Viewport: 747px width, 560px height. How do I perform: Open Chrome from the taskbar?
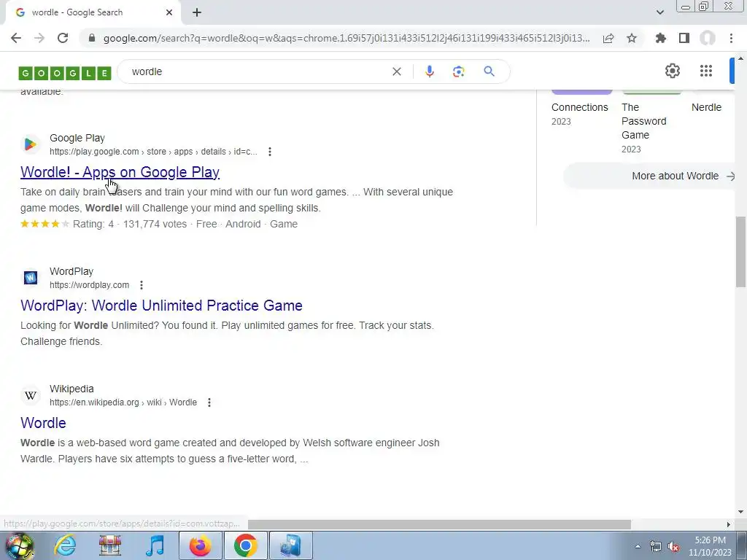coord(245,545)
